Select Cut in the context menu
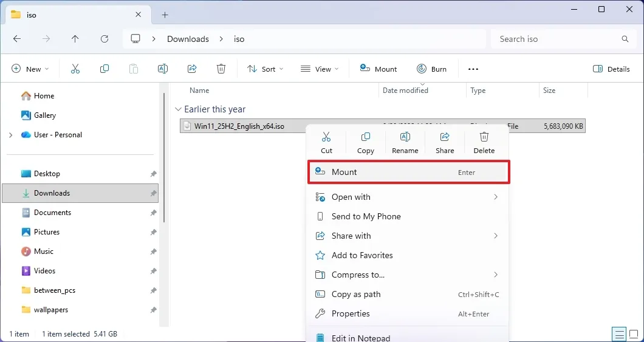Image resolution: width=644 pixels, height=342 pixels. (326, 143)
